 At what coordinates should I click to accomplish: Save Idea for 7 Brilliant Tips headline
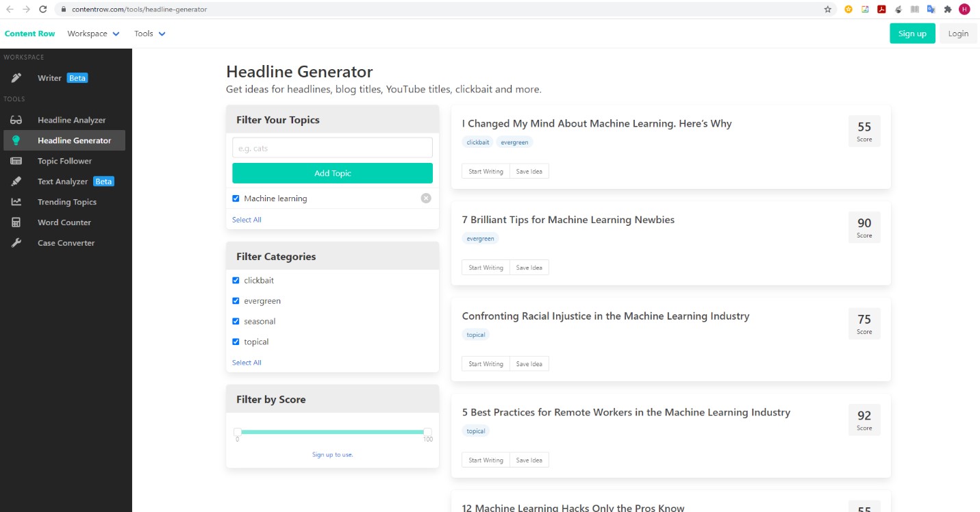click(x=529, y=268)
